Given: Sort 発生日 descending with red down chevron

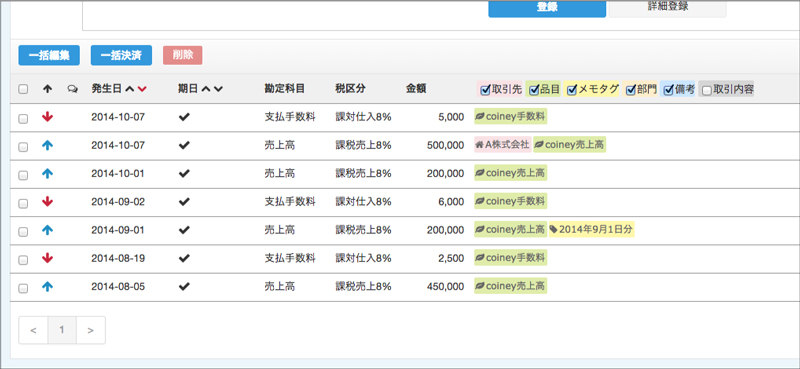Looking at the screenshot, I should (142, 89).
